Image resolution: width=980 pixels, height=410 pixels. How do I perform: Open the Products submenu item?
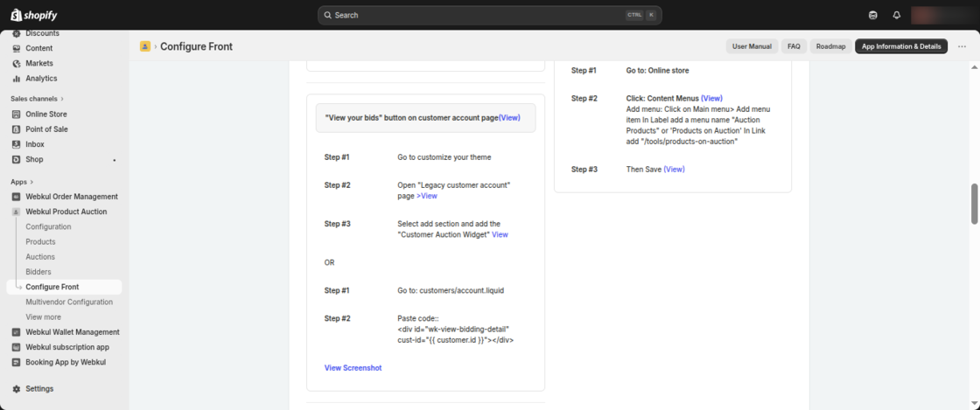(40, 241)
